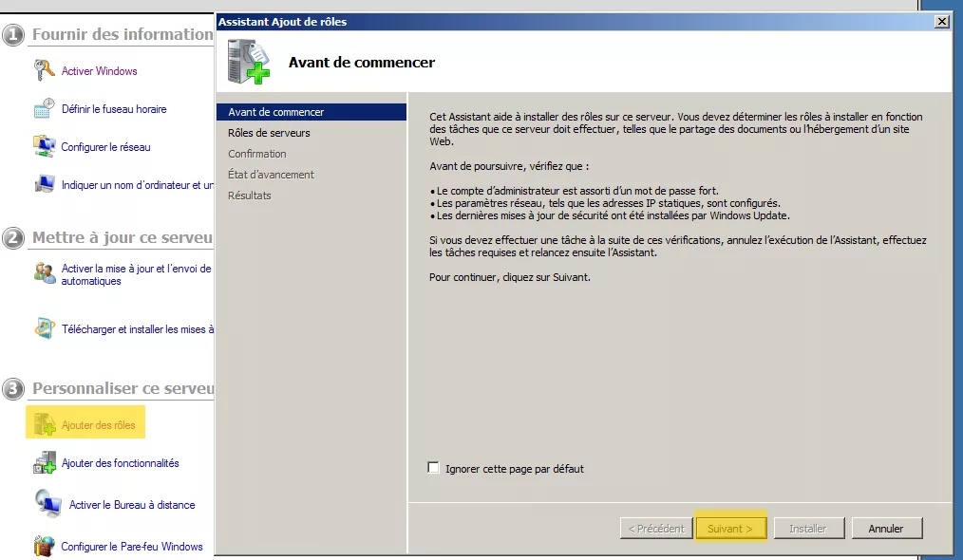Click the Activer Windows key icon

coord(45,70)
